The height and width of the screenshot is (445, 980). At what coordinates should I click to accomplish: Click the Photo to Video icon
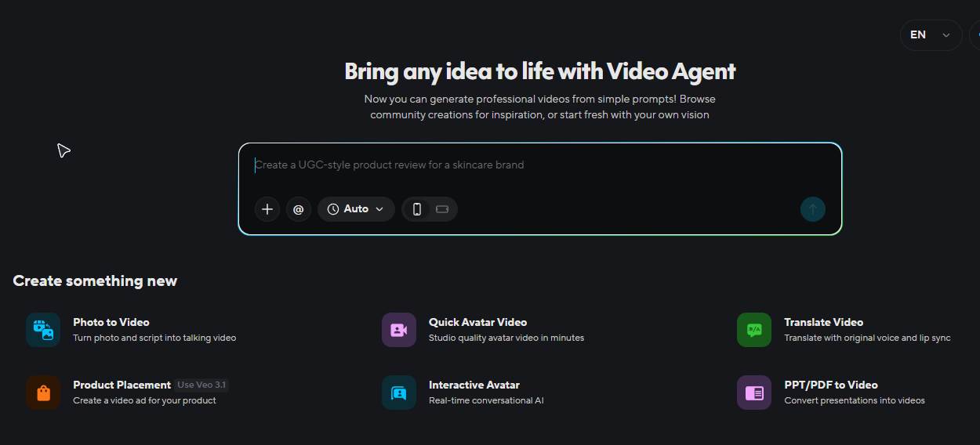43,330
